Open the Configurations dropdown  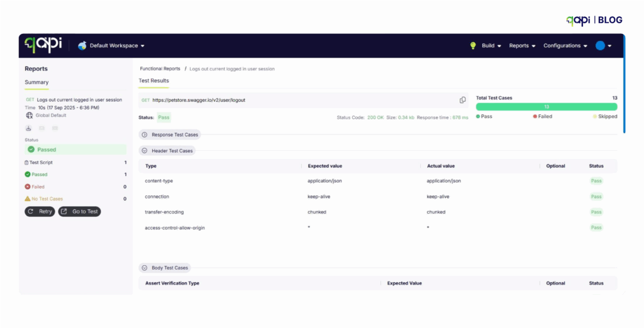(565, 46)
